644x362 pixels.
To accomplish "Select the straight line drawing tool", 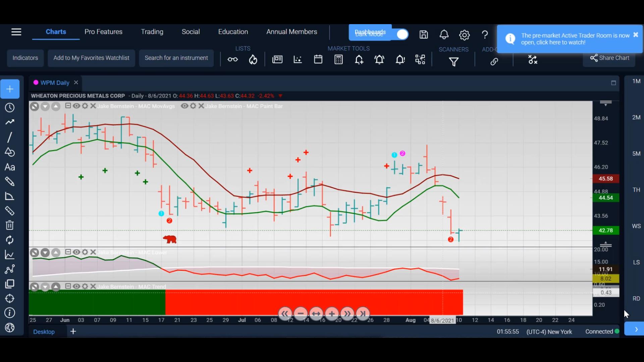I will click(10, 137).
